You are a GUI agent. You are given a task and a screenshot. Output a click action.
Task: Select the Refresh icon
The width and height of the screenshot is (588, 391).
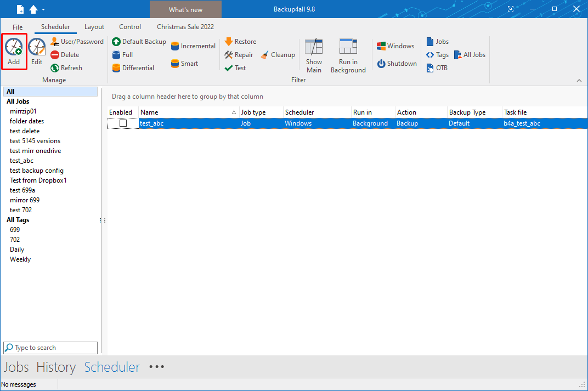(x=66, y=67)
